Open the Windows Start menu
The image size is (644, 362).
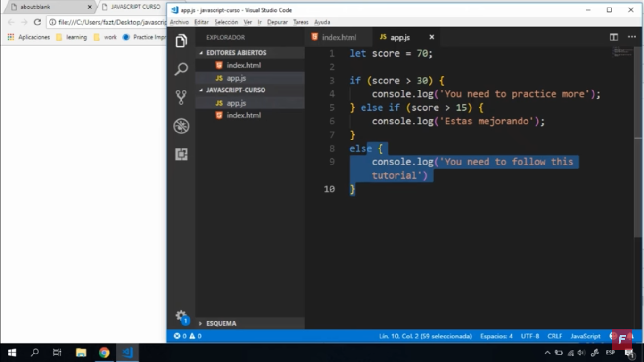[x=12, y=353]
